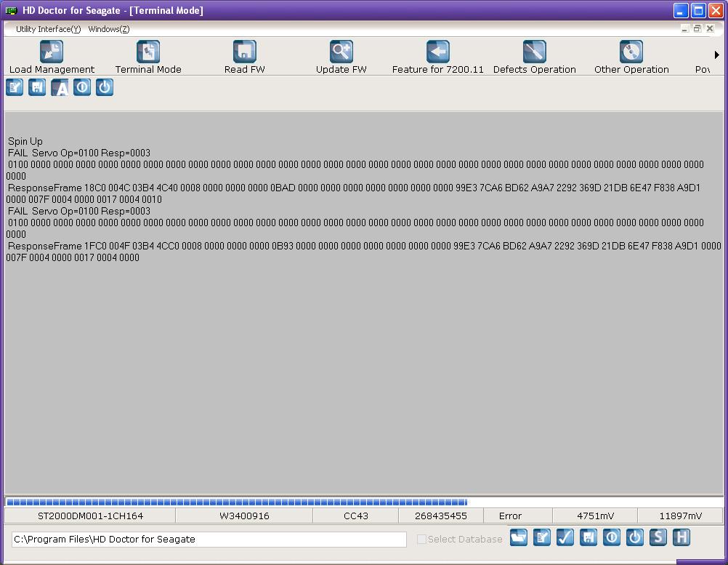Image resolution: width=728 pixels, height=565 pixels.
Task: Click the C:\Program Files\HD Doctor path field
Action: click(209, 539)
